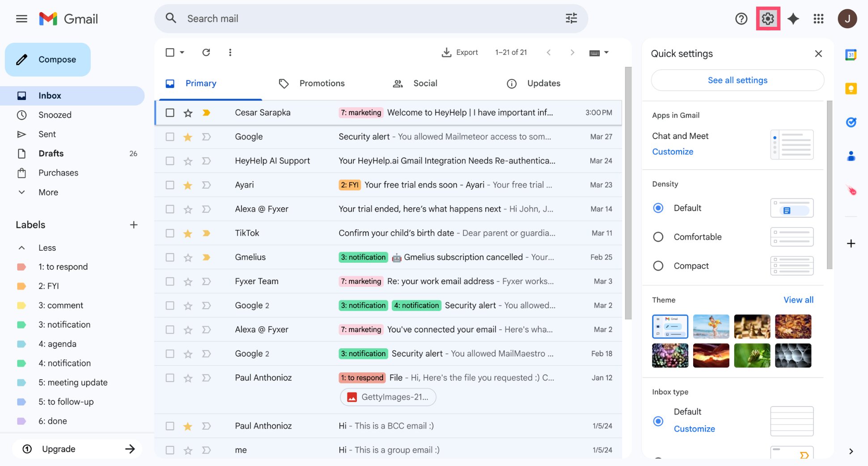The image size is (868, 466).
Task: Unstar the Google Security alert Mar 27 email
Action: (x=188, y=137)
